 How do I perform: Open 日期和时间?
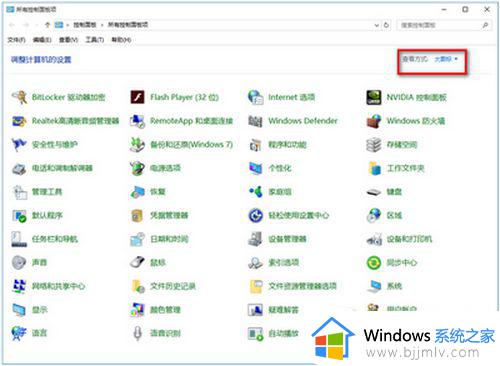pos(159,239)
